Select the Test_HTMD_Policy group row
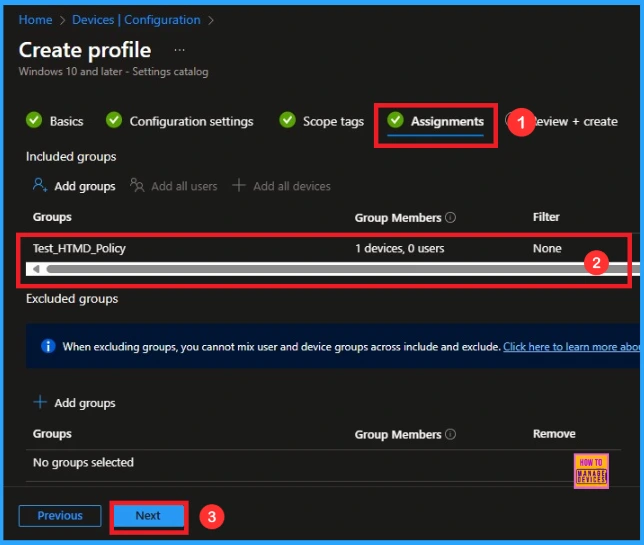Screen dimensions: 644x545 click(326, 248)
